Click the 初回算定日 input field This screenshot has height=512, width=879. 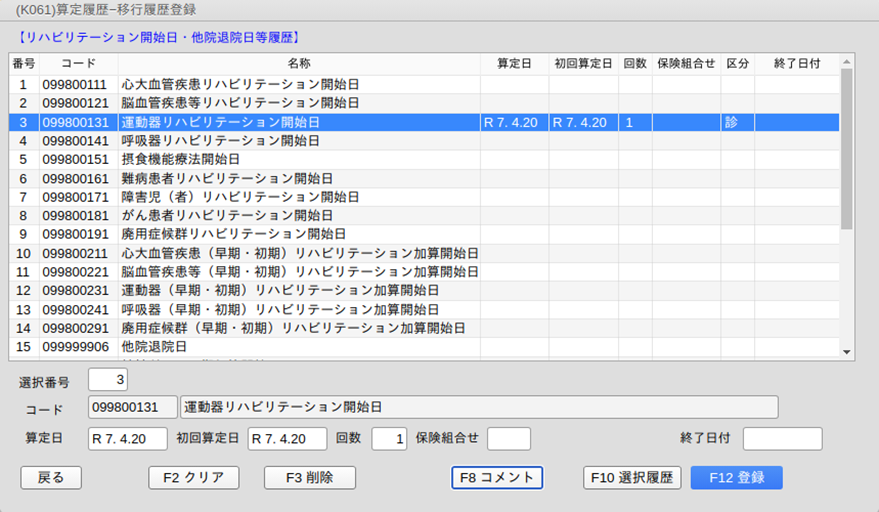[288, 439]
